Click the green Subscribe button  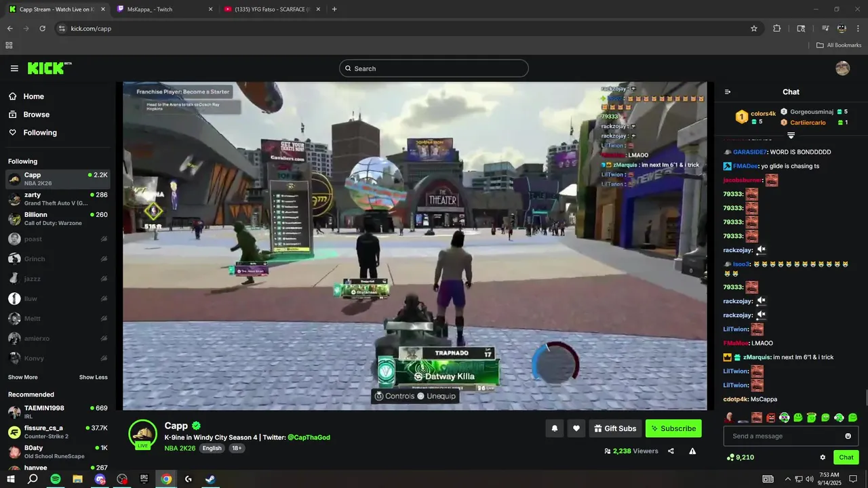673,428
